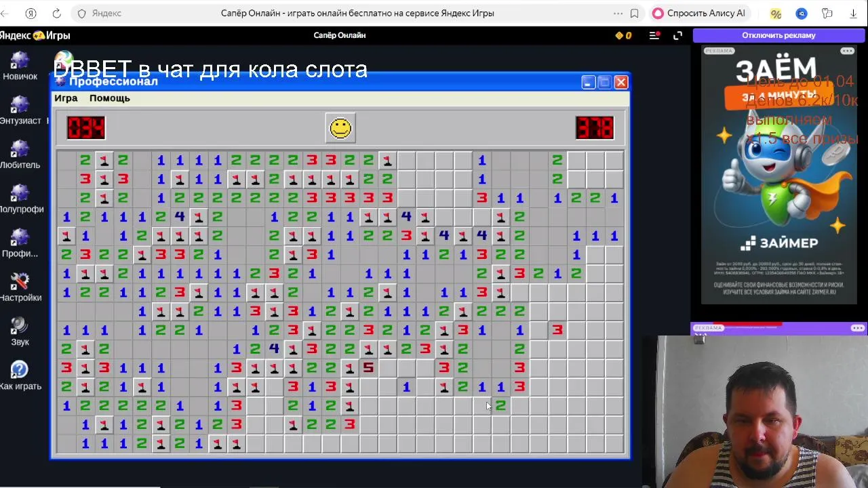The image size is (868, 488).
Task: Minimize the Профессионал game window
Action: click(588, 82)
